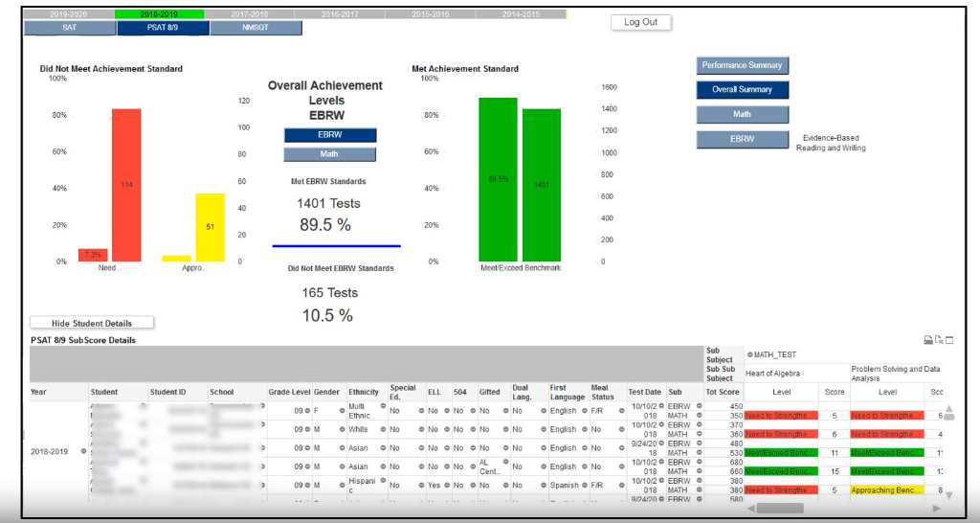Toggle the Math achievement level button

pyautogui.click(x=330, y=154)
